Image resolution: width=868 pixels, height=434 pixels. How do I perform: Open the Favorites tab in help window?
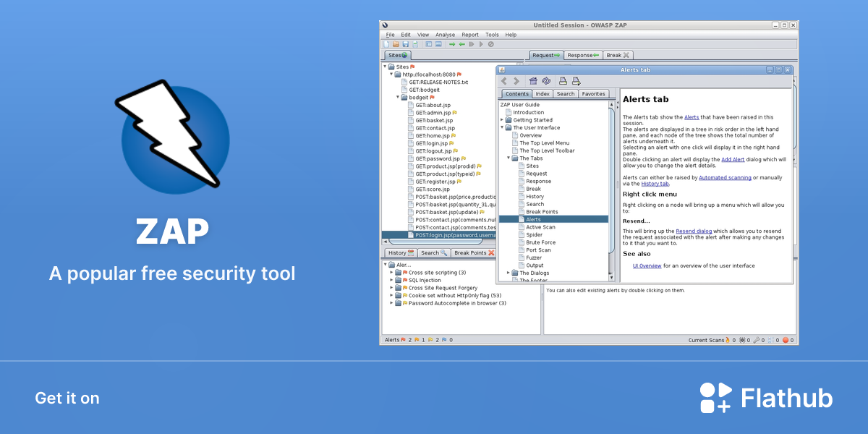click(x=593, y=94)
